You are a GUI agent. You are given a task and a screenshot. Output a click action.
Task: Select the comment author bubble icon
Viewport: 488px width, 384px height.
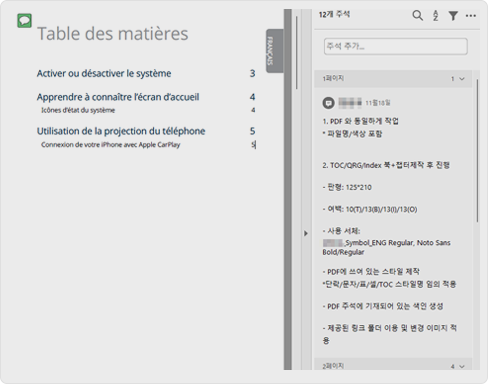tap(328, 103)
